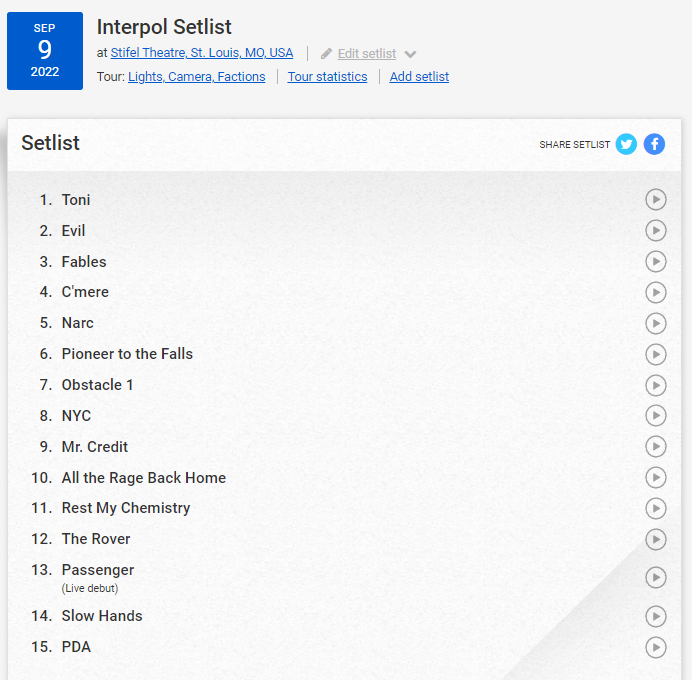View Tour statistics
This screenshot has height=680, width=692.
coord(327,77)
